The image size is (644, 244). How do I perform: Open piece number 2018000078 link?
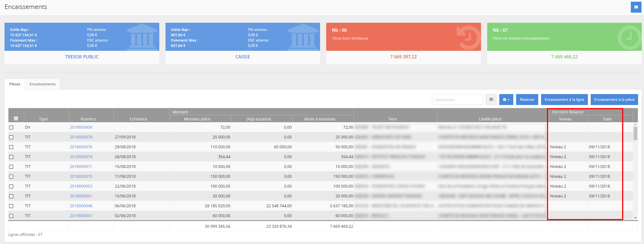81,137
